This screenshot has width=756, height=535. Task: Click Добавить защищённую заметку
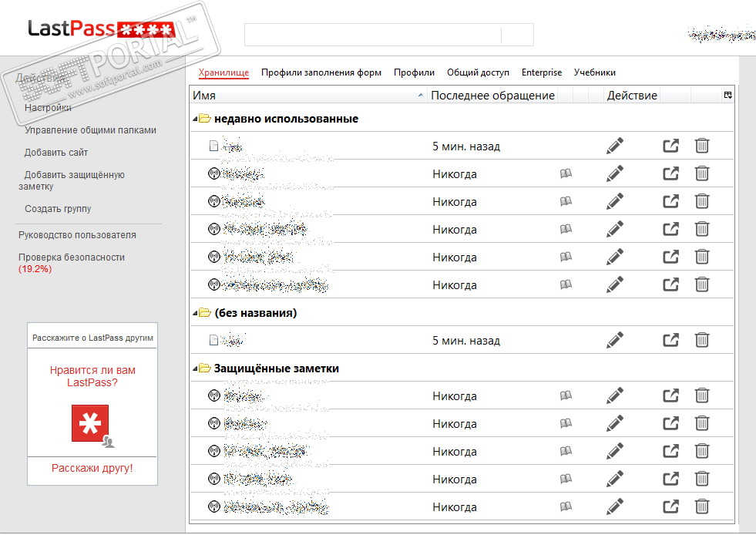(72, 180)
